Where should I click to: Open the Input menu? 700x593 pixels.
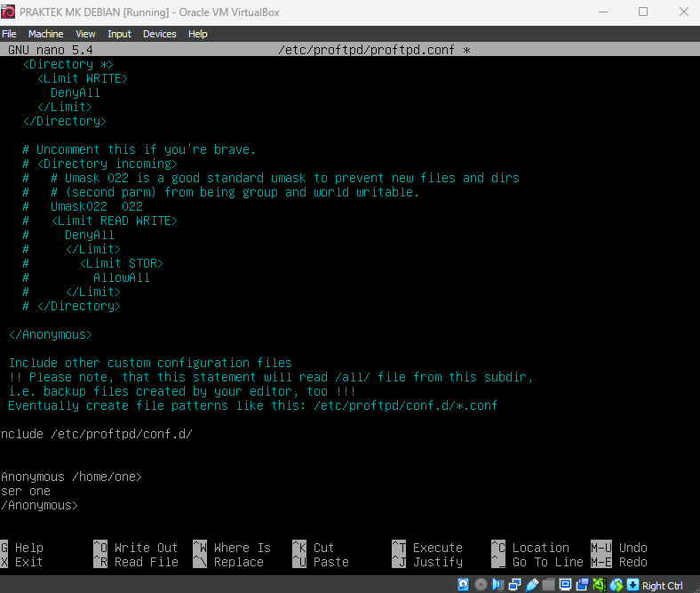(x=119, y=34)
